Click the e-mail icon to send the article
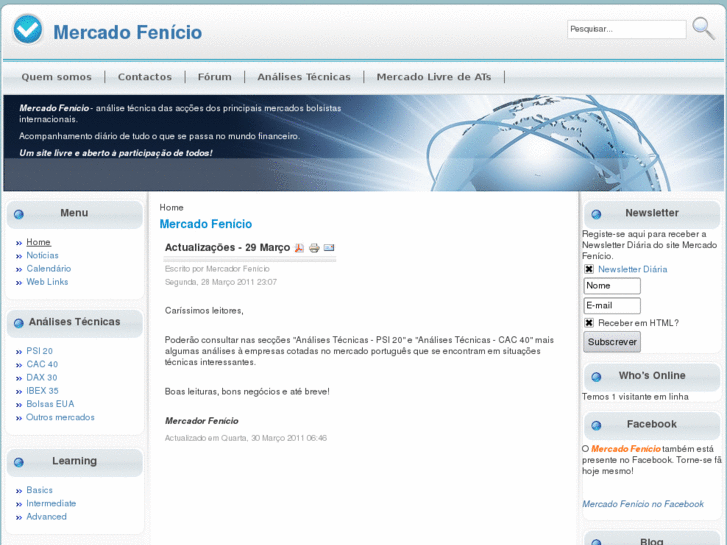 click(x=329, y=248)
